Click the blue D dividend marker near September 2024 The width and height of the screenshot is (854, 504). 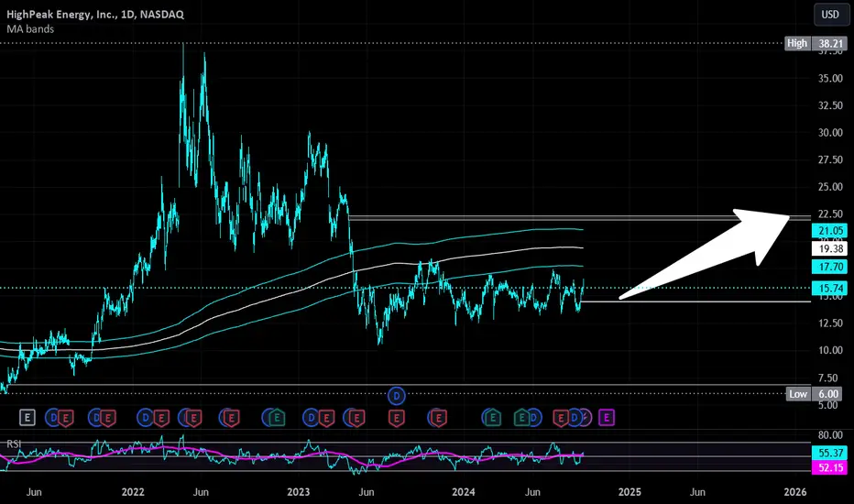(574, 418)
